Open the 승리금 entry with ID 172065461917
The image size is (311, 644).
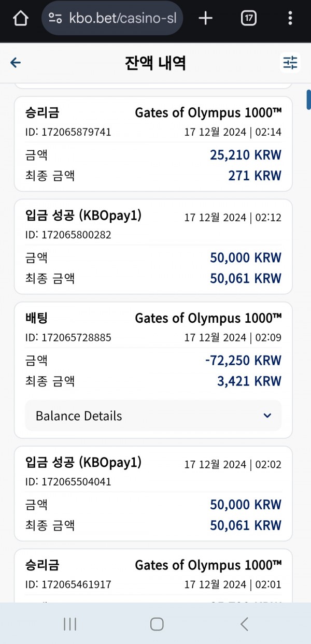point(153,576)
